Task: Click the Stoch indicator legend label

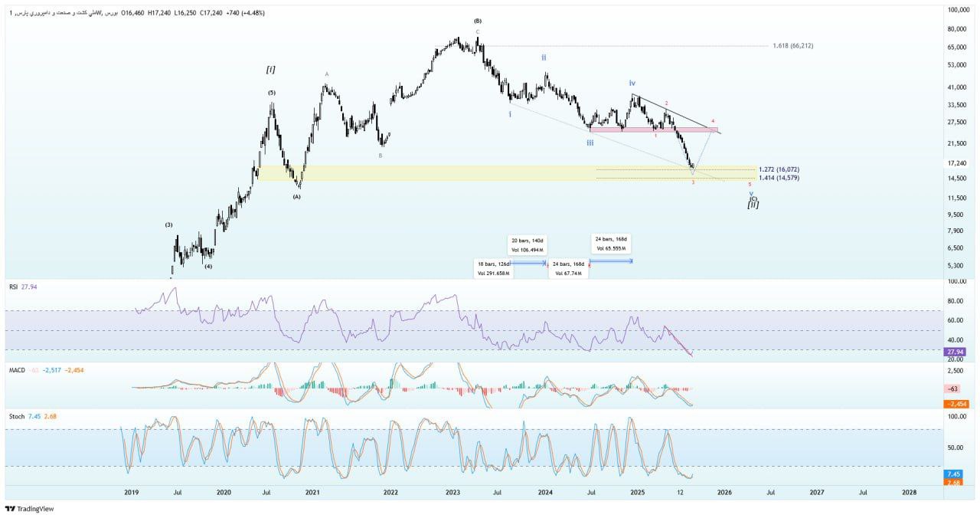Action: pos(16,416)
